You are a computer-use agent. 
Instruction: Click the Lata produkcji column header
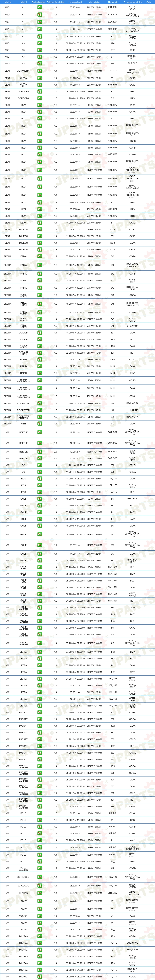click(75, 2)
